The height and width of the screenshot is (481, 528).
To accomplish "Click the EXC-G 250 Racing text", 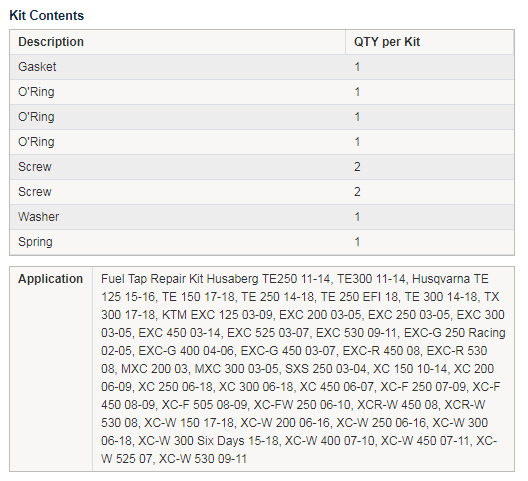I will [455, 333].
